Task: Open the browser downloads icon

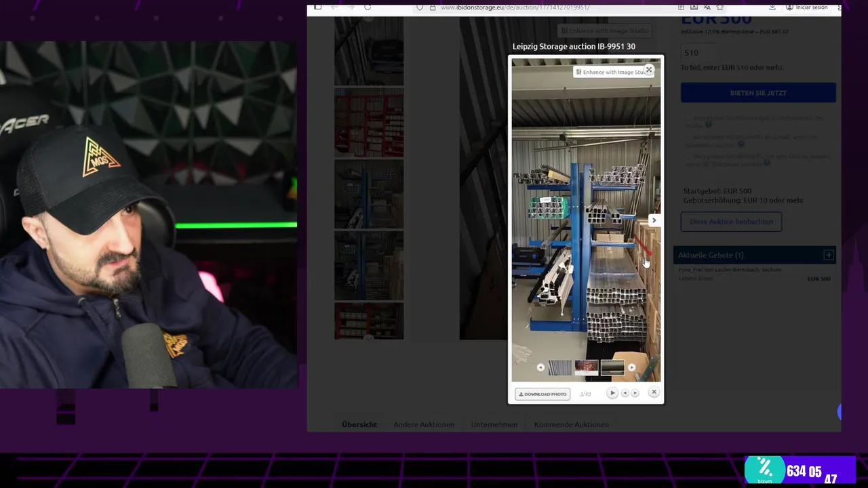Action: point(772,7)
